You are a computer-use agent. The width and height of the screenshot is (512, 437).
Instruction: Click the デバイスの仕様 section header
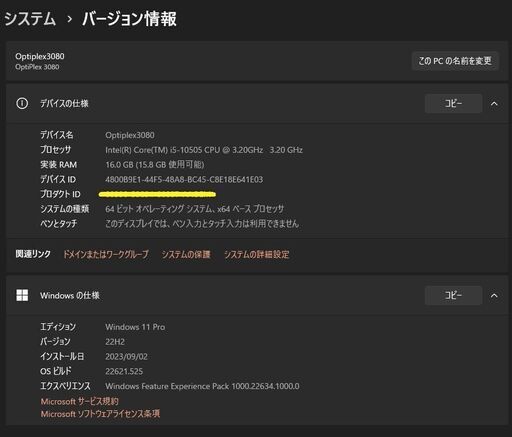64,103
